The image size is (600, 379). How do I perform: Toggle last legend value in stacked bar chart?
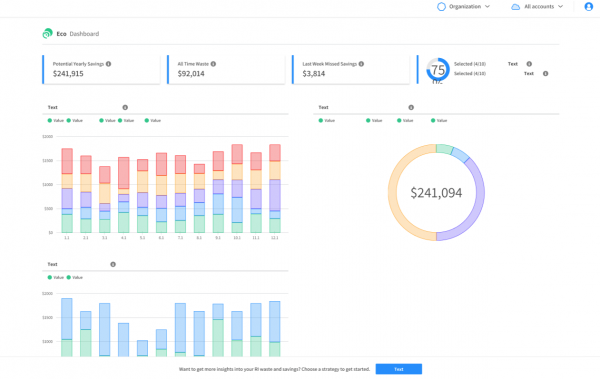(x=153, y=121)
